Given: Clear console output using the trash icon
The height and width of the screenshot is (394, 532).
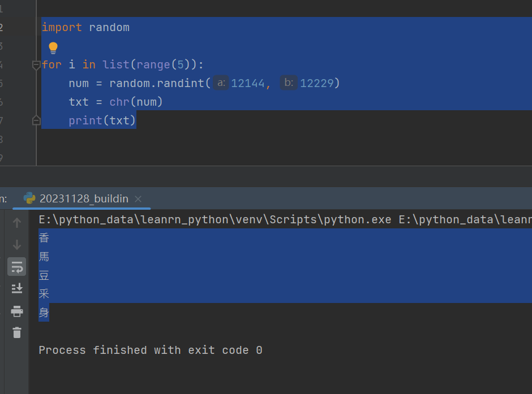Looking at the screenshot, I should point(16,333).
